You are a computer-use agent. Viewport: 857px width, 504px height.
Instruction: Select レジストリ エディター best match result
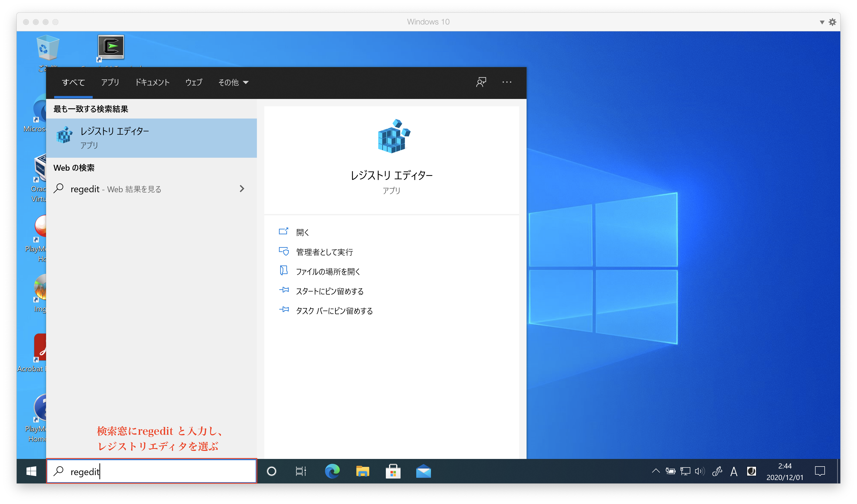coord(151,138)
